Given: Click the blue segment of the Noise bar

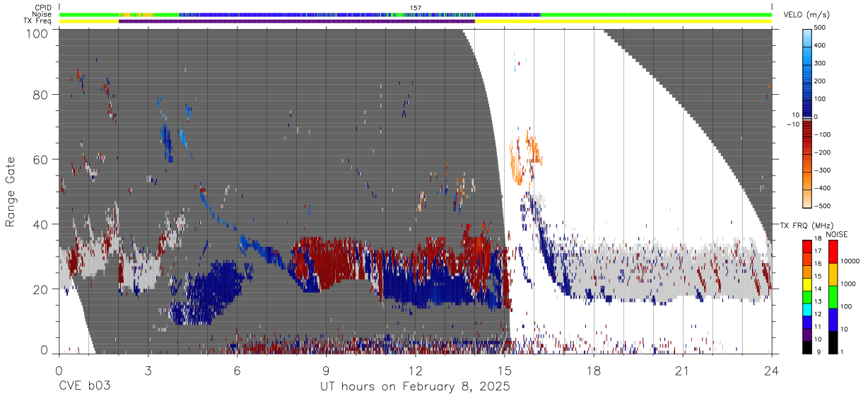Looking at the screenshot, I should [360, 14].
